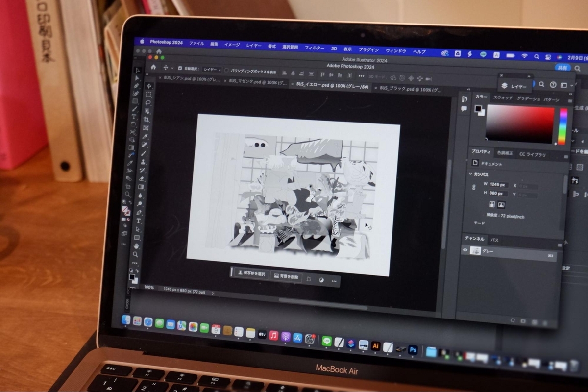Select the Lasso tool in Photoshop
The height and width of the screenshot is (392, 588).
[148, 103]
